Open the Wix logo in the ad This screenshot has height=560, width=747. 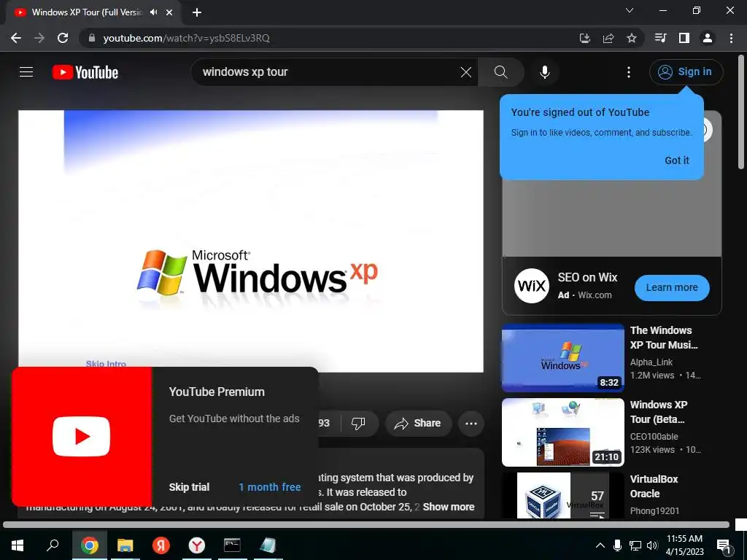click(531, 286)
